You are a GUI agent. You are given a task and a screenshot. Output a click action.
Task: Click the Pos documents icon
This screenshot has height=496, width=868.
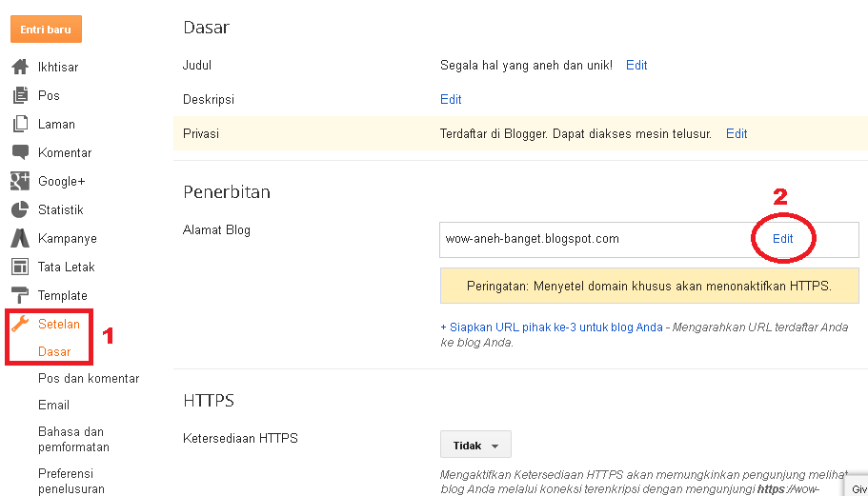click(x=20, y=95)
